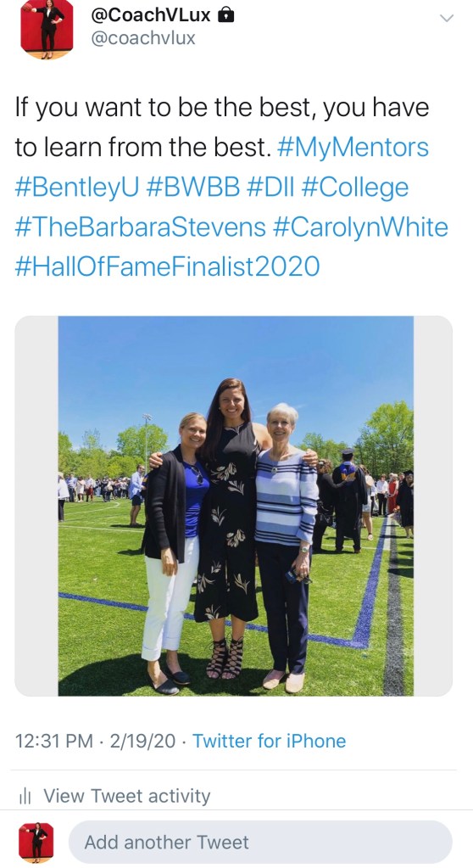Viewport: 473px width, 868px height.
Task: Open the #MyMentors hashtag
Action: tap(352, 148)
